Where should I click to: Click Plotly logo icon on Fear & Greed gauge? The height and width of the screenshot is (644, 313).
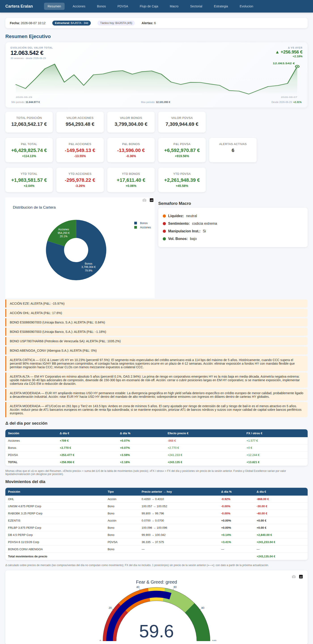click(301, 577)
